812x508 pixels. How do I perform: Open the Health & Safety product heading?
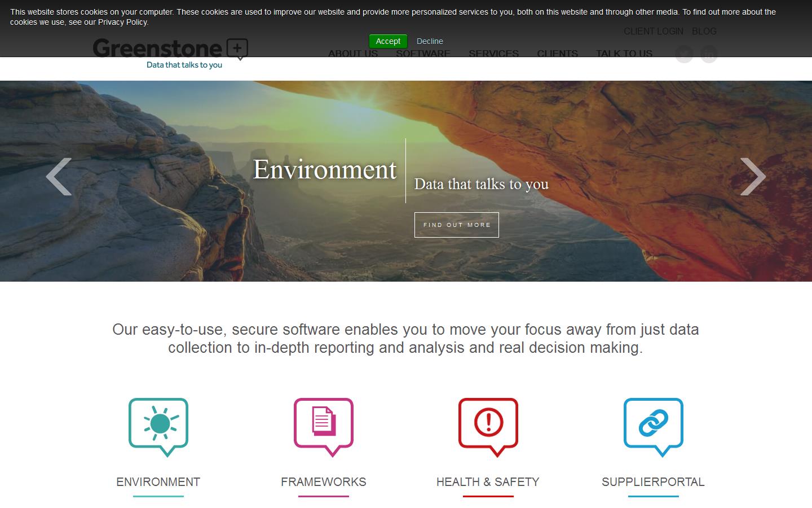(488, 482)
